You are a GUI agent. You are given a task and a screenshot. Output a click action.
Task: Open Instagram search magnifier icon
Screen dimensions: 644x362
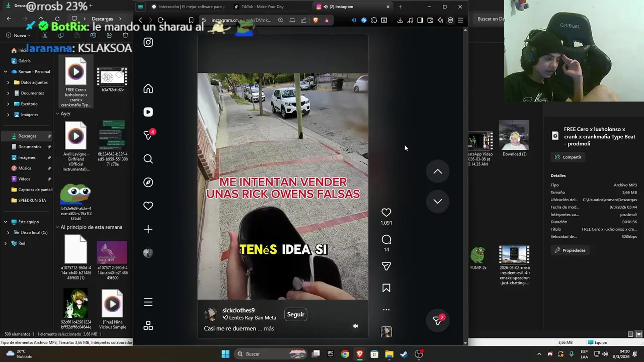[x=148, y=159]
